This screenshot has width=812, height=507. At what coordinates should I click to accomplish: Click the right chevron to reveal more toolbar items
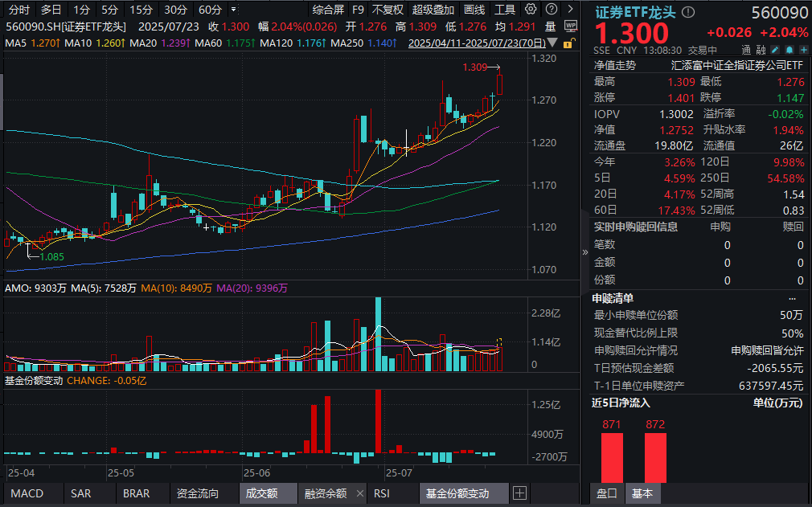(569, 9)
